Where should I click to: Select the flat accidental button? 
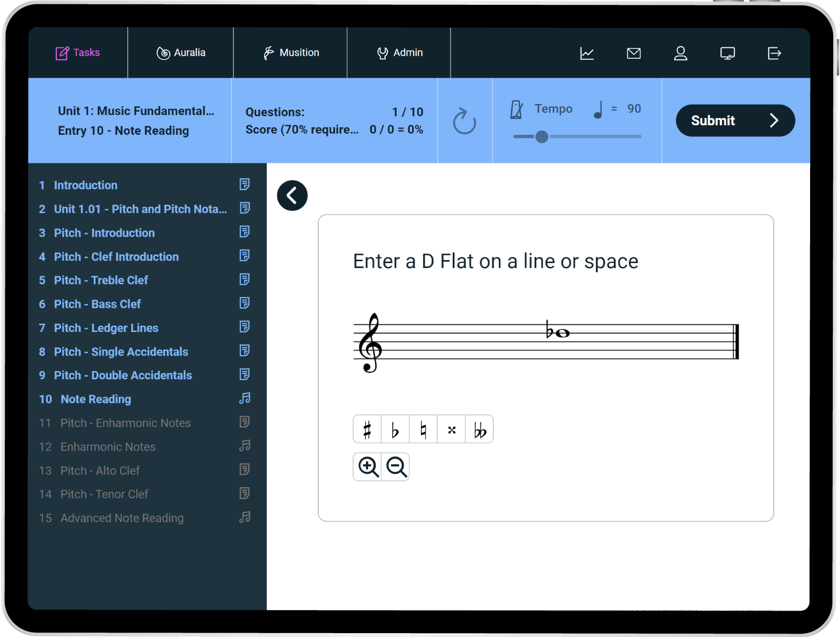click(x=395, y=429)
